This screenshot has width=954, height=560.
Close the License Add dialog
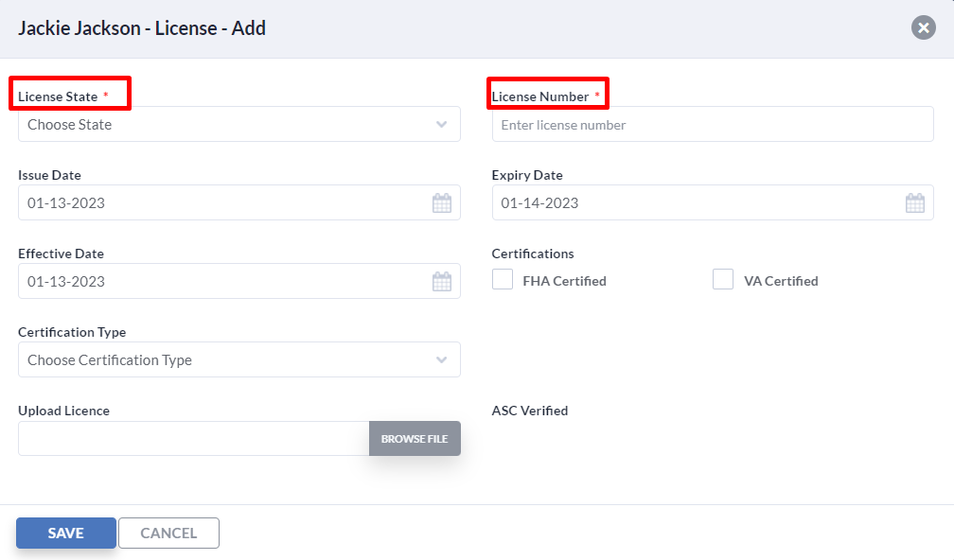(x=923, y=27)
